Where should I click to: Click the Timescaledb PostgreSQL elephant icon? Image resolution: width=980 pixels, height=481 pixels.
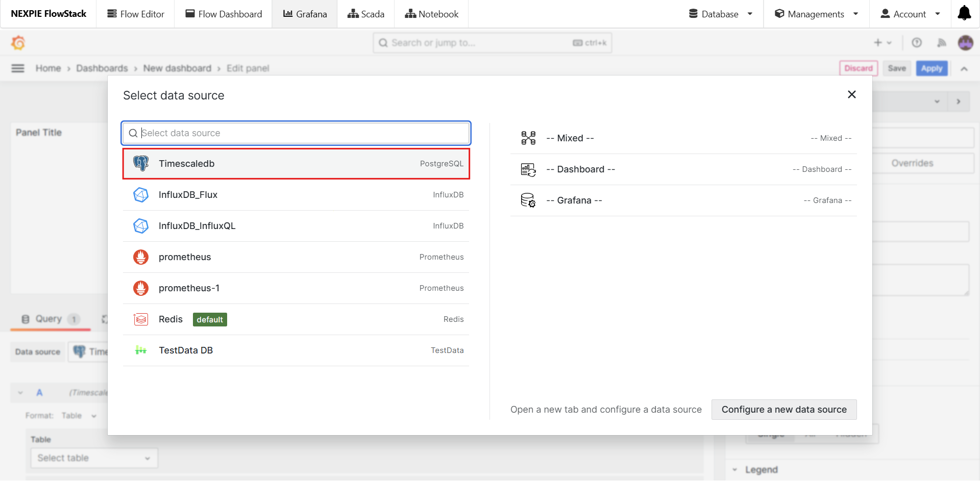(141, 163)
